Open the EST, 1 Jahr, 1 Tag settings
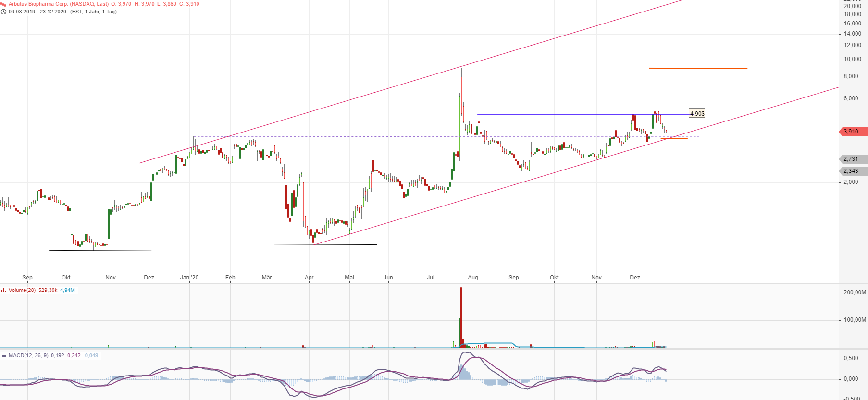The height and width of the screenshot is (400, 868). click(x=93, y=12)
